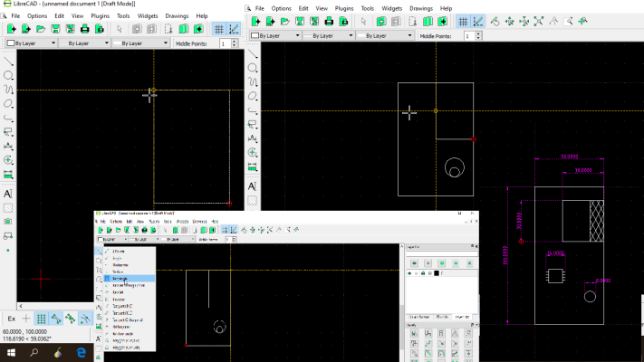Open Microsoft Edge from taskbar
The width and height of the screenshot is (644, 362).
click(82, 353)
